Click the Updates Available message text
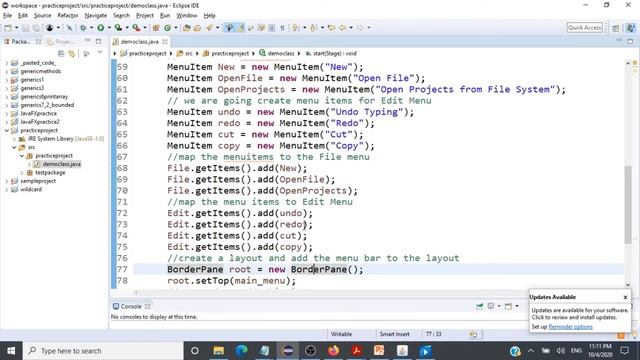 [x=580, y=314]
